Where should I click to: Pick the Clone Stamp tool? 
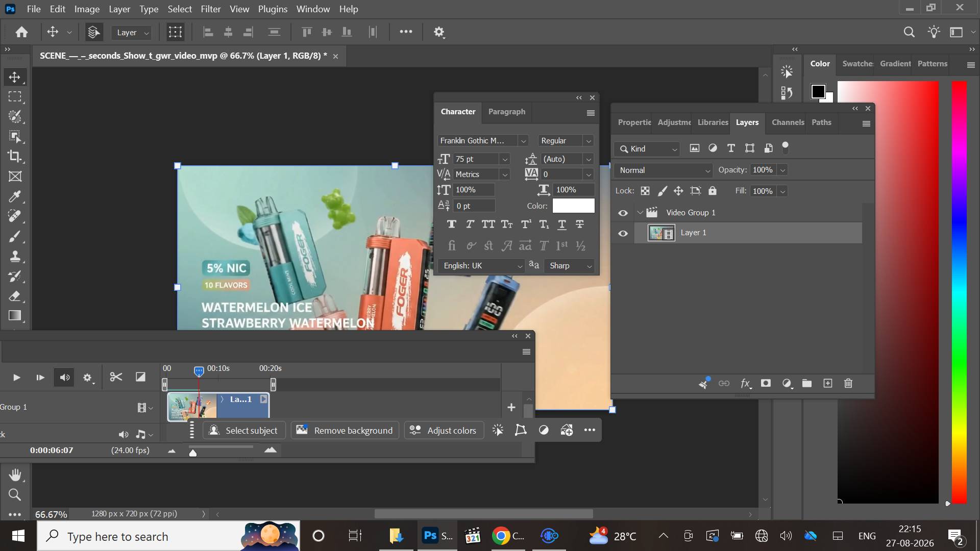(15, 256)
